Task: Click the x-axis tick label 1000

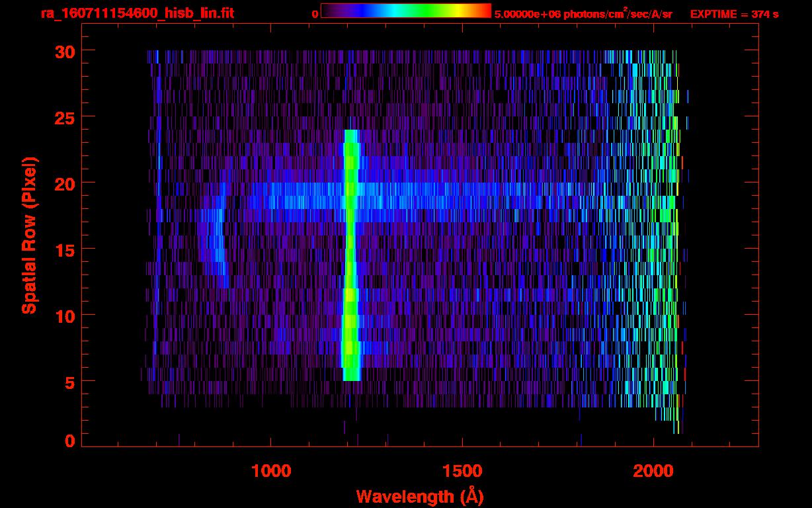Action: [x=271, y=471]
